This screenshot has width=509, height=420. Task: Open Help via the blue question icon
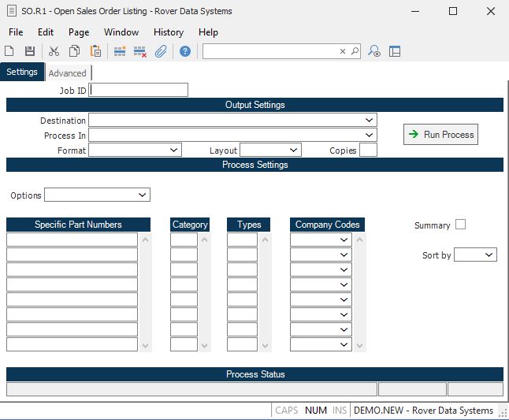coord(185,51)
